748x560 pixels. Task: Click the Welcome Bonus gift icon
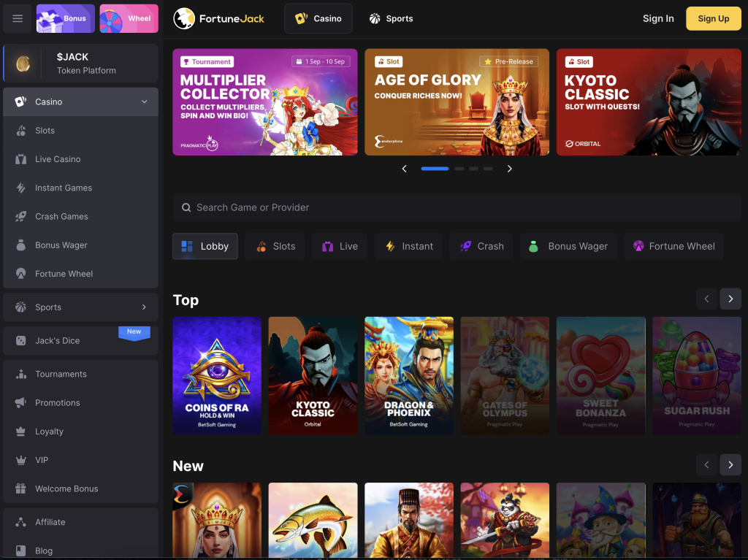click(21, 488)
